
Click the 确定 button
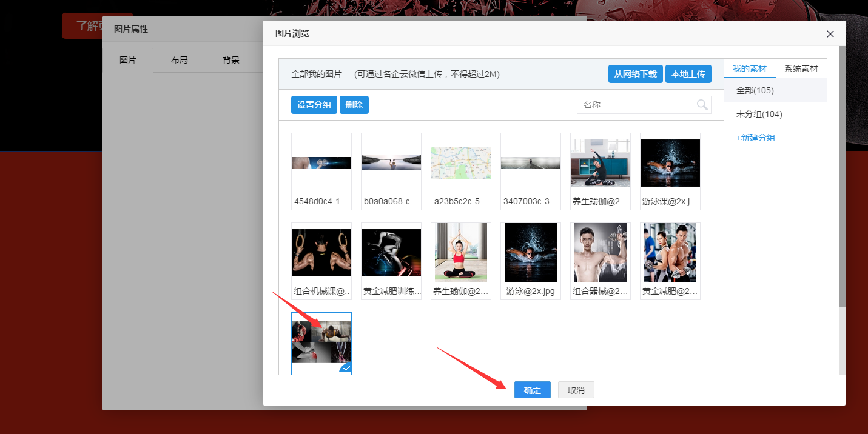click(x=532, y=390)
